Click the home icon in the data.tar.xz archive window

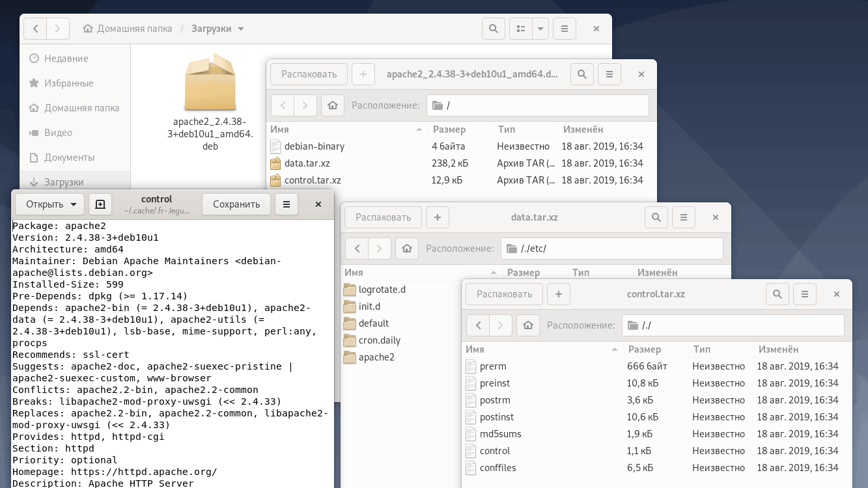[x=407, y=249]
